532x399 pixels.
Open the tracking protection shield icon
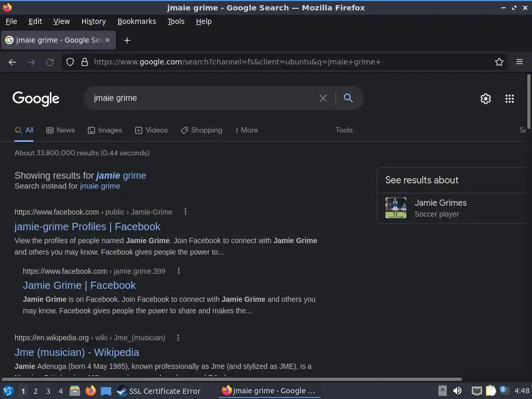click(70, 62)
